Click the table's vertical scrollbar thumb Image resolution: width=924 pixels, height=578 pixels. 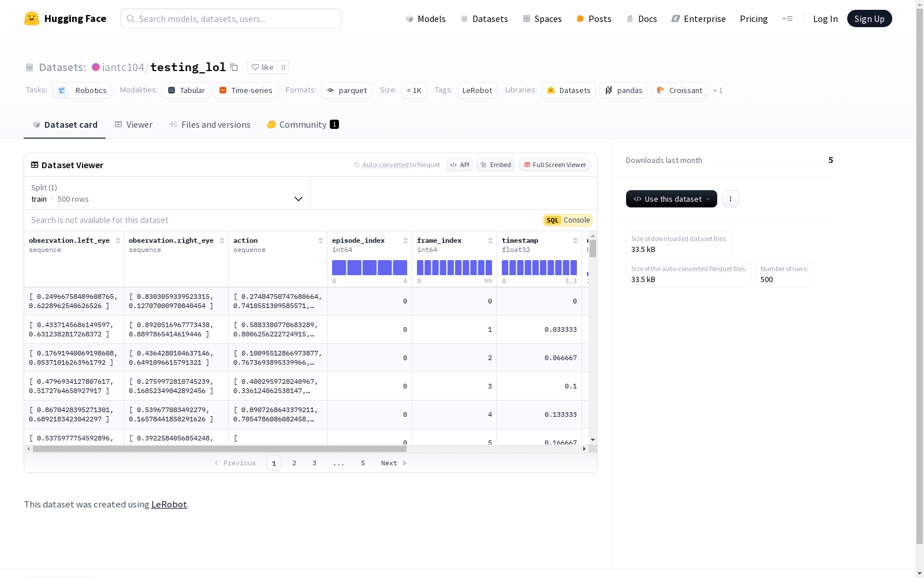pos(593,249)
